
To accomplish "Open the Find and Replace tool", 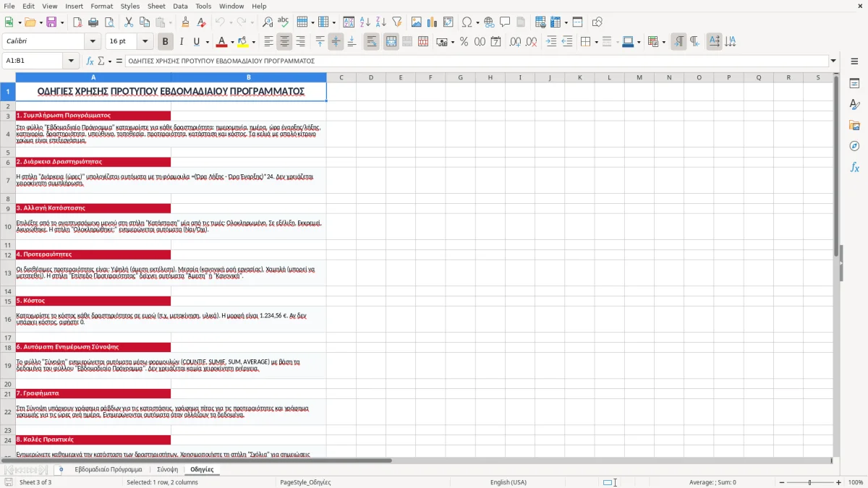I will (x=268, y=22).
